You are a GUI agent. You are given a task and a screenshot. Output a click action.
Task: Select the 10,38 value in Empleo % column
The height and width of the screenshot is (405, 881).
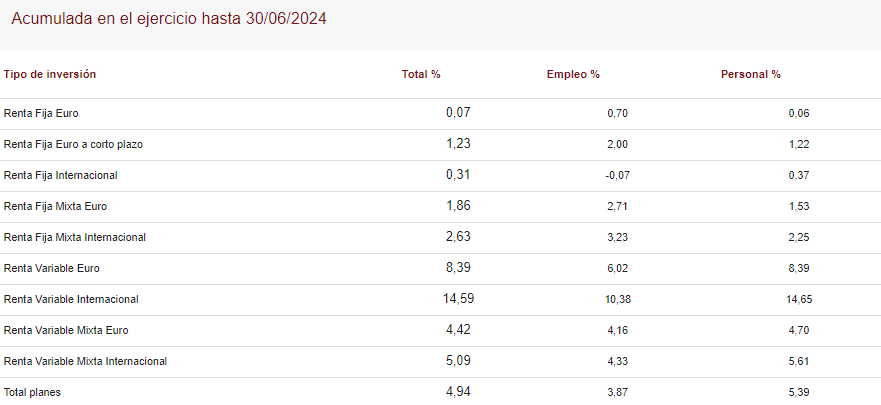tap(617, 299)
